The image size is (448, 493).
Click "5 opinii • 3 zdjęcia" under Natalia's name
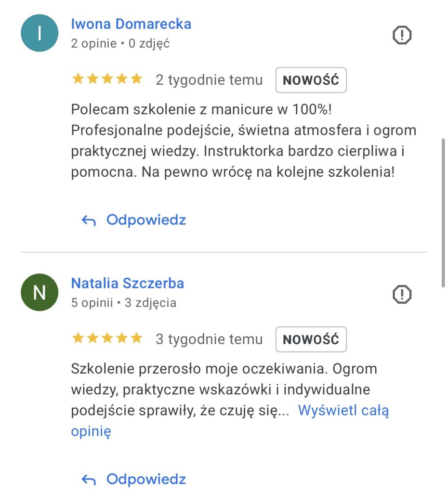124,303
